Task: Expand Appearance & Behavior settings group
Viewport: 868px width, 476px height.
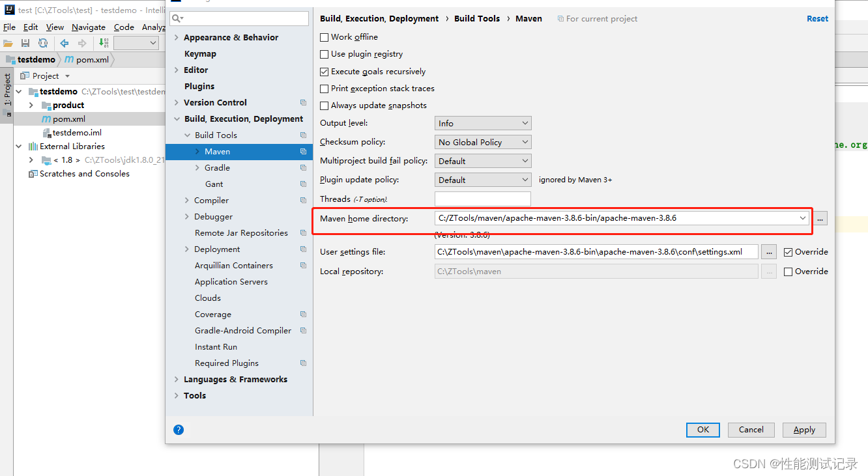Action: (177, 38)
